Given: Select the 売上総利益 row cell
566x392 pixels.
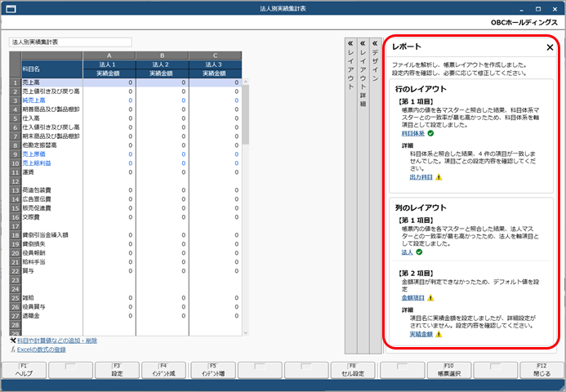Looking at the screenshot, I should pos(52,163).
